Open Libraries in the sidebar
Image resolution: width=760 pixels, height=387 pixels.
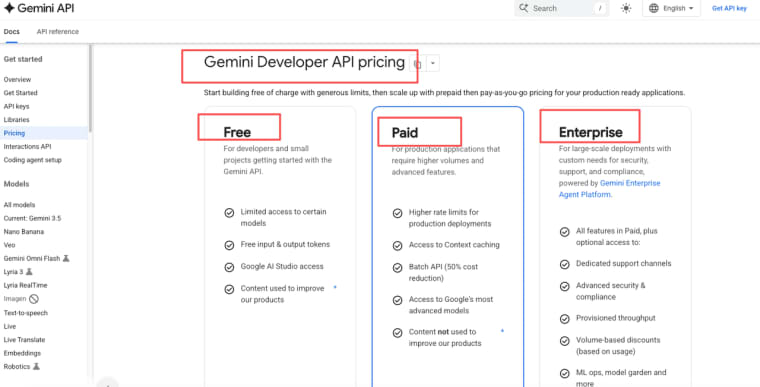[16, 120]
